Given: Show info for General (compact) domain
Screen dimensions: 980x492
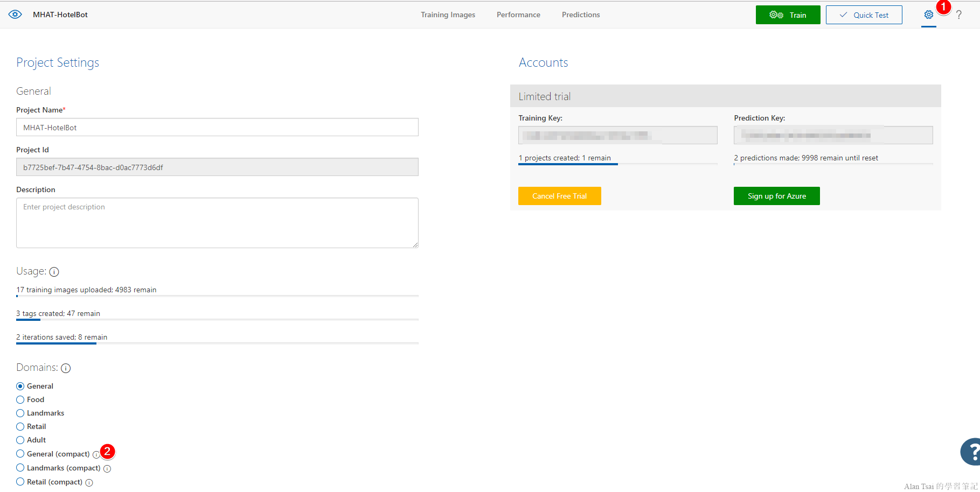Looking at the screenshot, I should 96,454.
